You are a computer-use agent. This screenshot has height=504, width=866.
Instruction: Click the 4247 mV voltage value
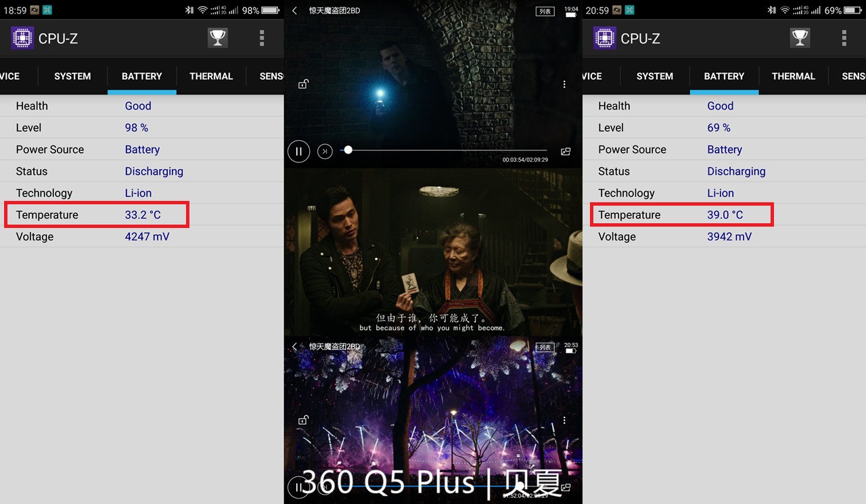(x=147, y=237)
